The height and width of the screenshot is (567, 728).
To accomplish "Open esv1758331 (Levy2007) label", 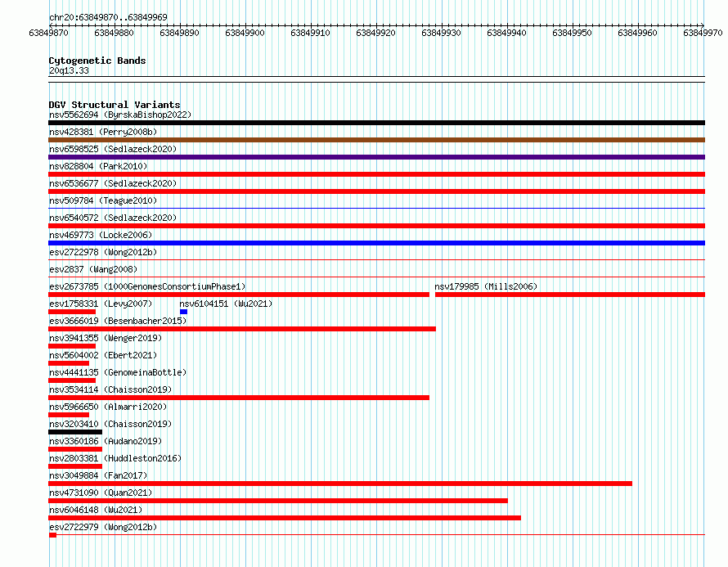I will 101,304.
